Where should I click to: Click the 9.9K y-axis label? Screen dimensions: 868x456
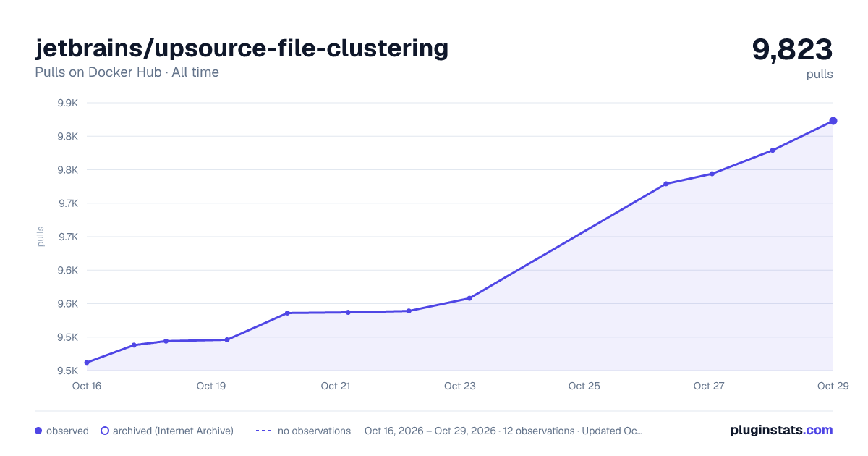(67, 103)
